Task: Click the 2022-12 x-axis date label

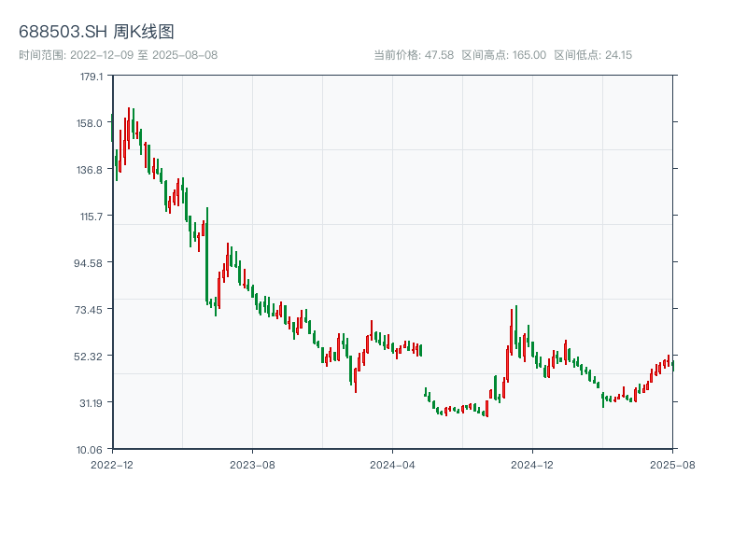Action: tap(113, 464)
